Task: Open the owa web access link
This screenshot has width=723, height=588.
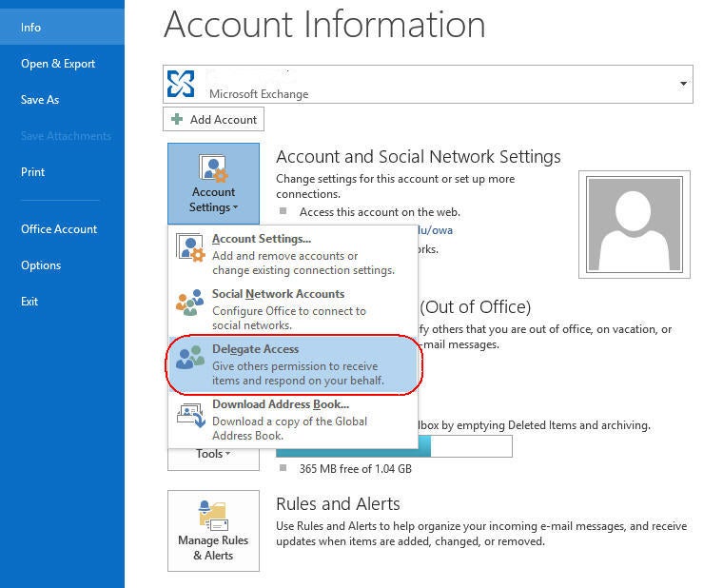Action: (435, 230)
